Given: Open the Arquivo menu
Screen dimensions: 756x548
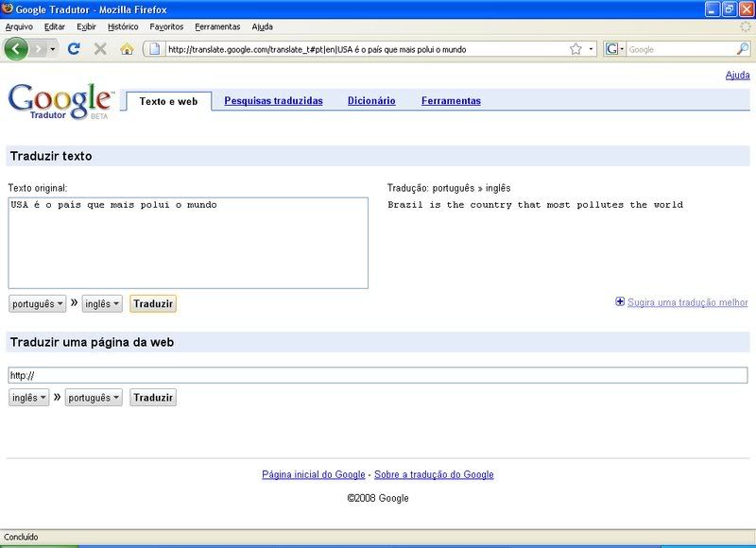Looking at the screenshot, I should pyautogui.click(x=19, y=27).
